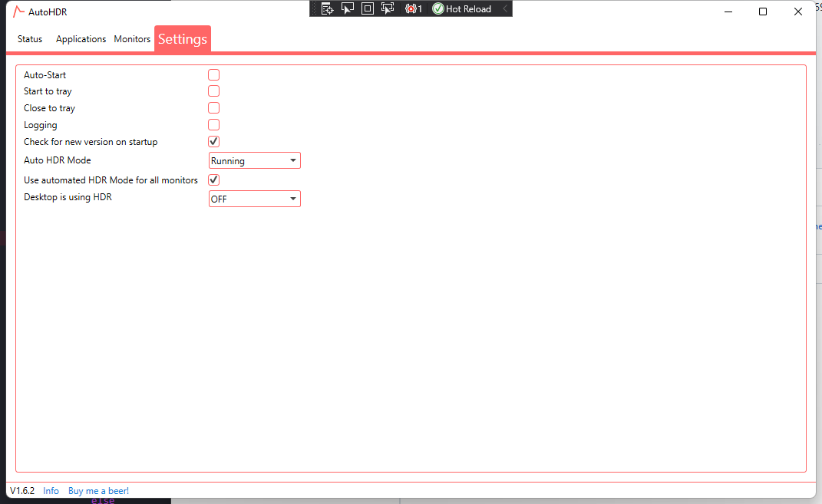Viewport: 822px width, 504px height.
Task: Click the AutoHDR app logo icon
Action: [x=19, y=12]
